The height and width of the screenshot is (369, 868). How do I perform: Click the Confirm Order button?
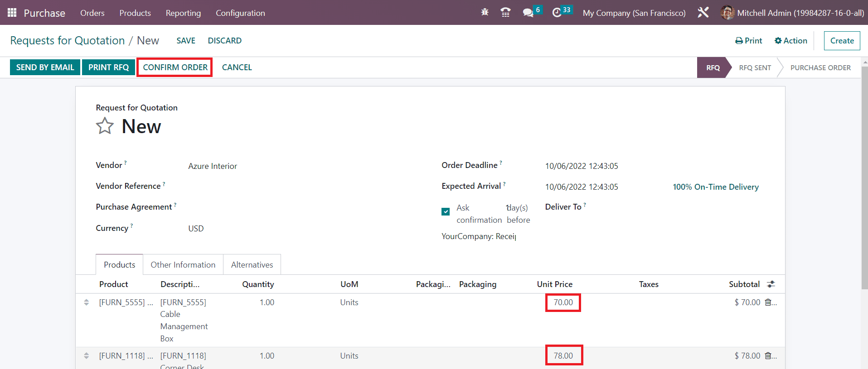(175, 67)
